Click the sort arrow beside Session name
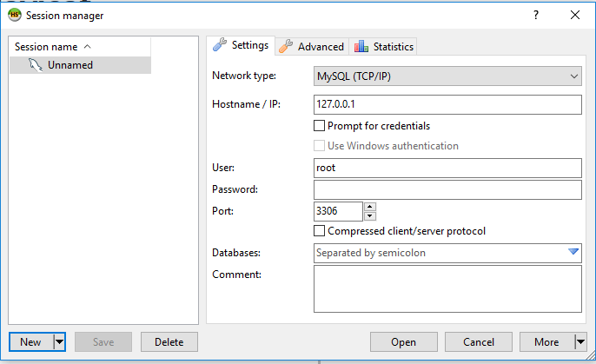Screen dimensions: 596x364 coord(88,46)
